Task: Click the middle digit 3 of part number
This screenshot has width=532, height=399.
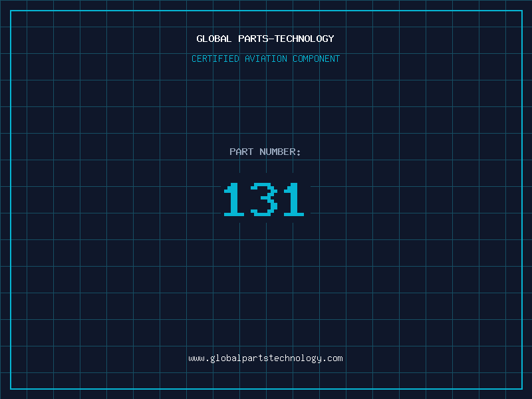Action: [x=264, y=199]
